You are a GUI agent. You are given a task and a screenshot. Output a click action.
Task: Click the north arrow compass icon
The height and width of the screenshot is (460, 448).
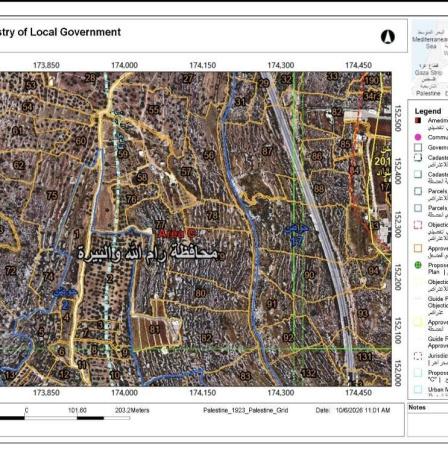coord(388,36)
